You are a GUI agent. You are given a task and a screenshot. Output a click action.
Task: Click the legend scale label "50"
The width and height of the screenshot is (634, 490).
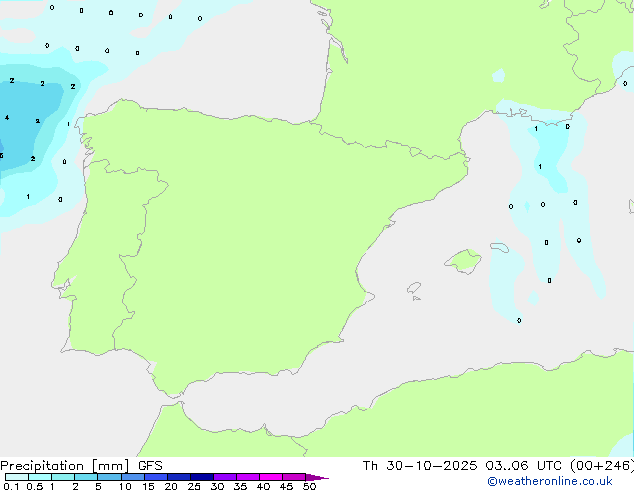[x=309, y=486]
